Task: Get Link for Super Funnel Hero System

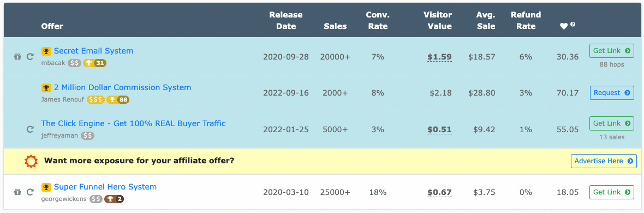Action: click(611, 192)
